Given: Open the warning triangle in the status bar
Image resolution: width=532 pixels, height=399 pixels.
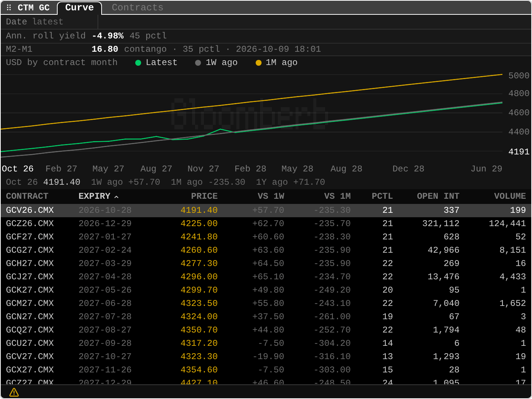Looking at the screenshot, I should pos(14,392).
